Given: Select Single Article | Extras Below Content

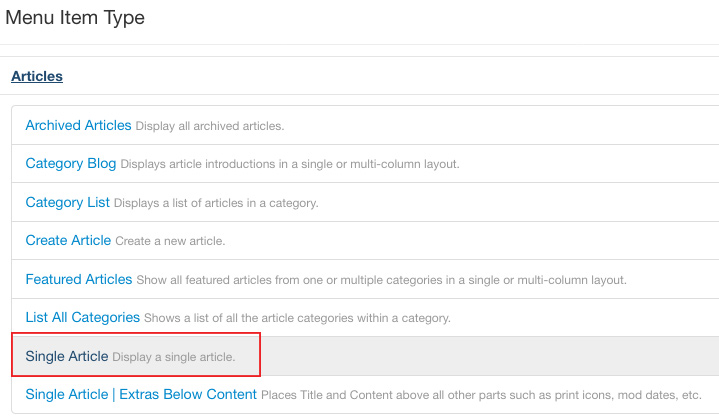Looking at the screenshot, I should point(141,394).
